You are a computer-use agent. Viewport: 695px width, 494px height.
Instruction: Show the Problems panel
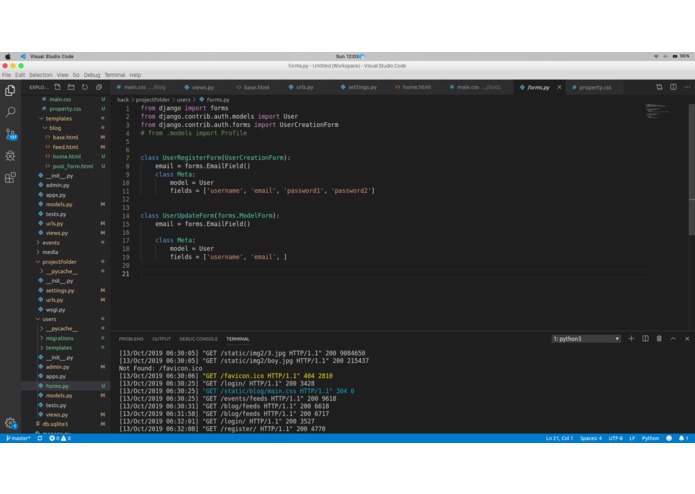[131, 339]
